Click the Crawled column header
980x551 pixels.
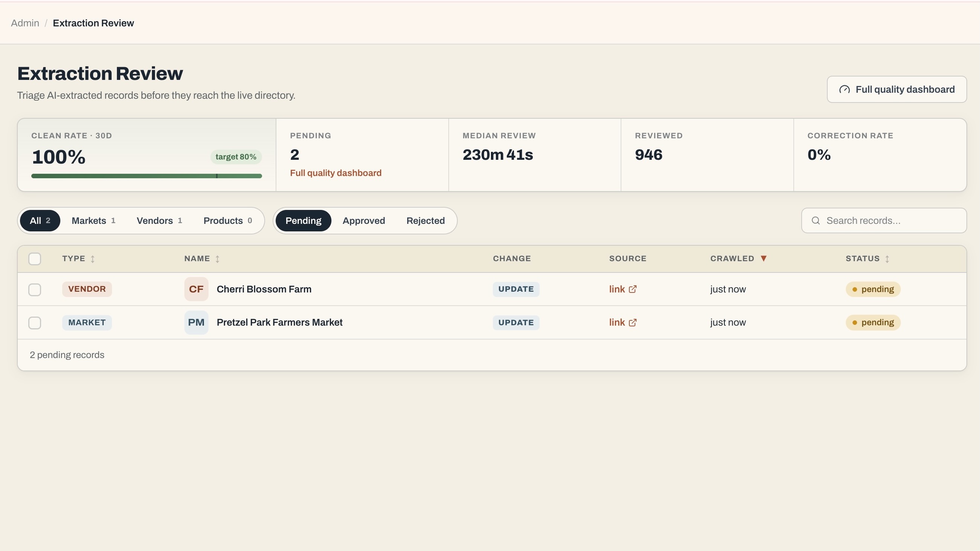[738, 259]
